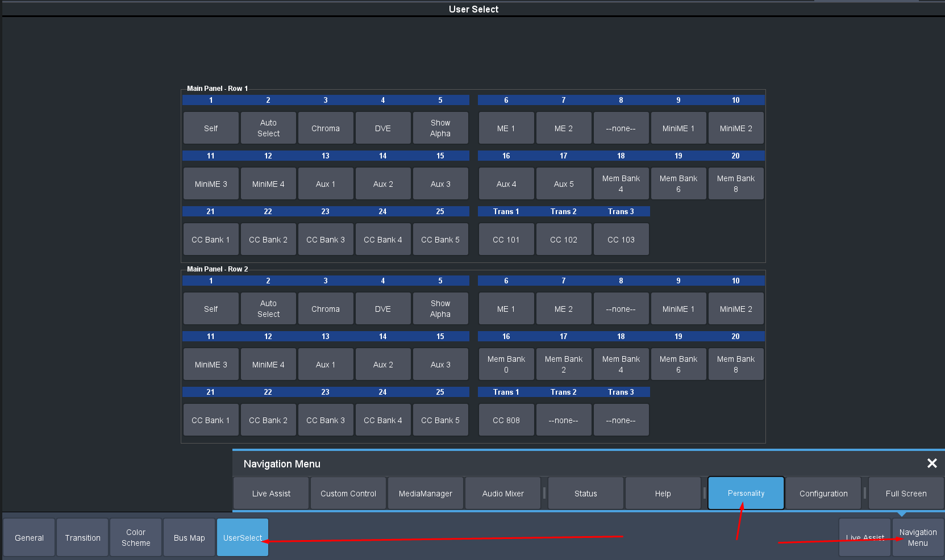The height and width of the screenshot is (560, 945).
Task: Switch to the Transition tab
Action: (x=82, y=538)
